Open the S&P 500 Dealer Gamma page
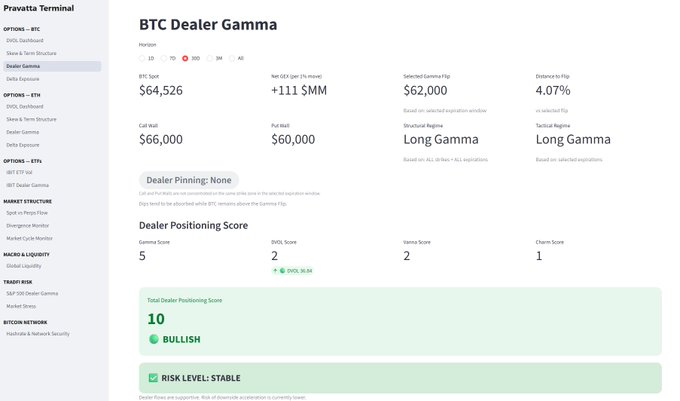The image size is (680, 401). point(32,293)
